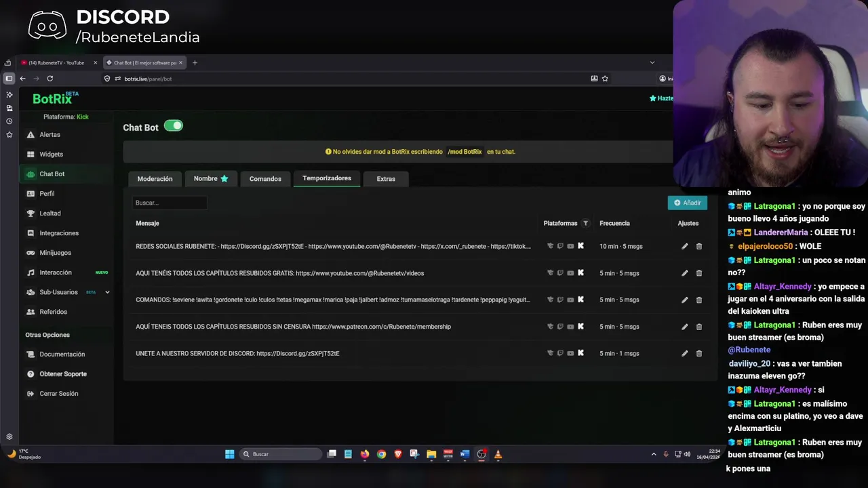Click the BotRix logo

(x=55, y=98)
